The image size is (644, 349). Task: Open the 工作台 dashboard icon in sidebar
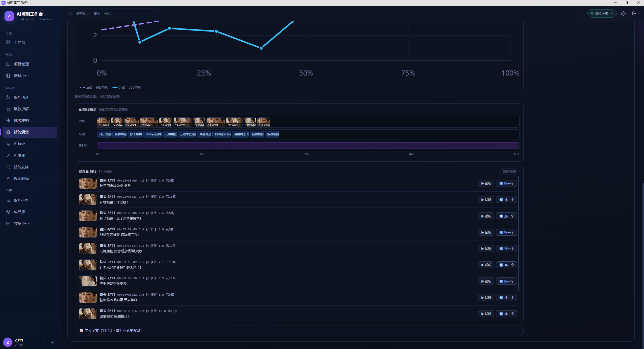(8, 42)
